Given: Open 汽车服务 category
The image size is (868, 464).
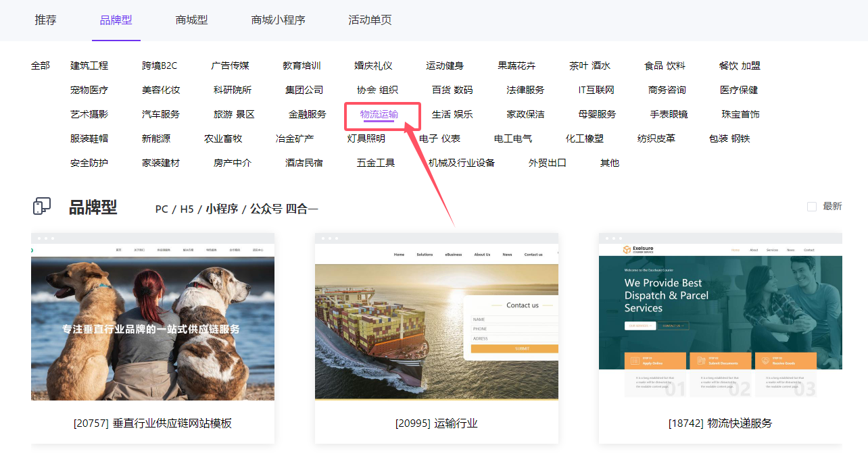Looking at the screenshot, I should click(x=161, y=114).
